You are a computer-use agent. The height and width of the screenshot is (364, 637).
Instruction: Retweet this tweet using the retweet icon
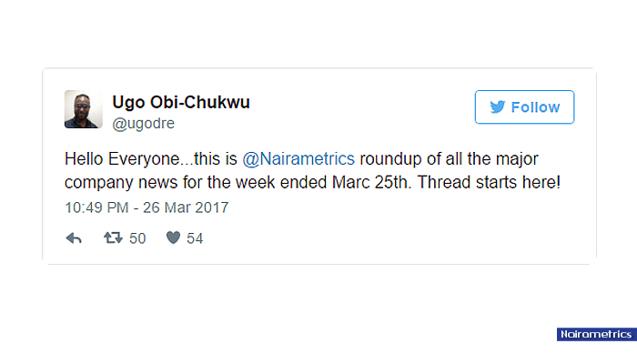click(114, 238)
